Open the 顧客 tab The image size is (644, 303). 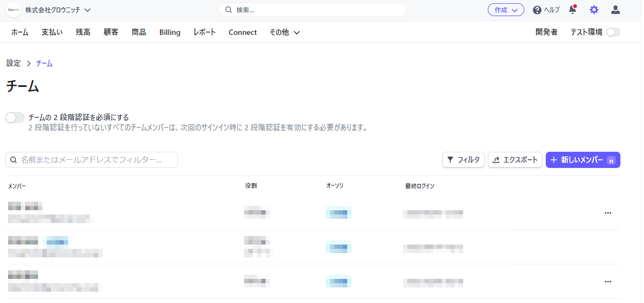[x=111, y=32]
